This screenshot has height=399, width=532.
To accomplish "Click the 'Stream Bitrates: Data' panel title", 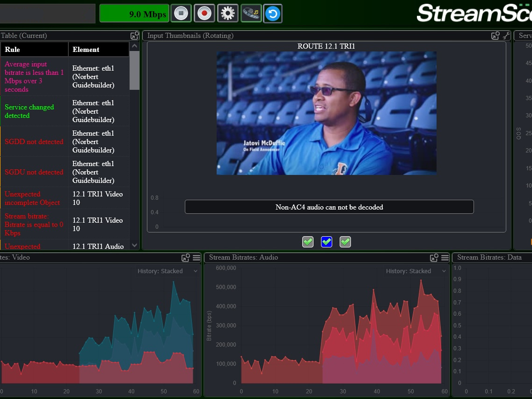I will coord(489,258).
